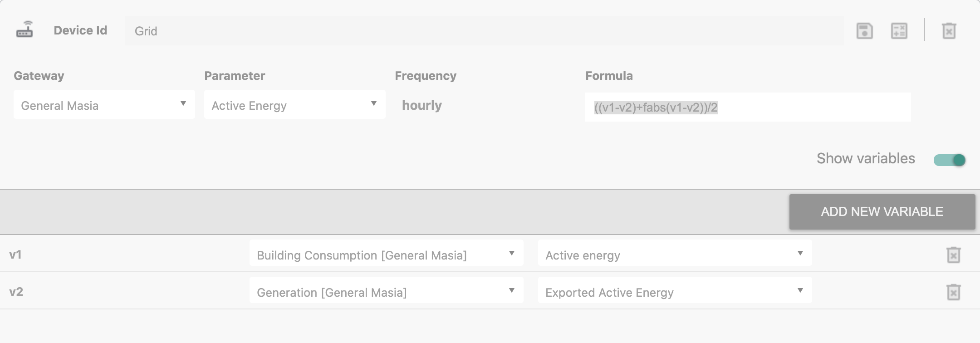
Task: Select the hourly frequency label
Action: tap(422, 105)
